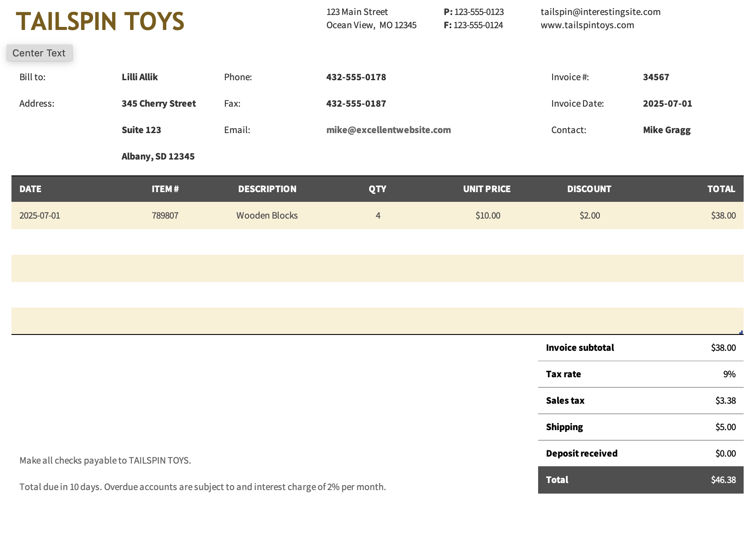756x550 pixels.
Task: Select discount $2.00 cell
Action: (590, 216)
